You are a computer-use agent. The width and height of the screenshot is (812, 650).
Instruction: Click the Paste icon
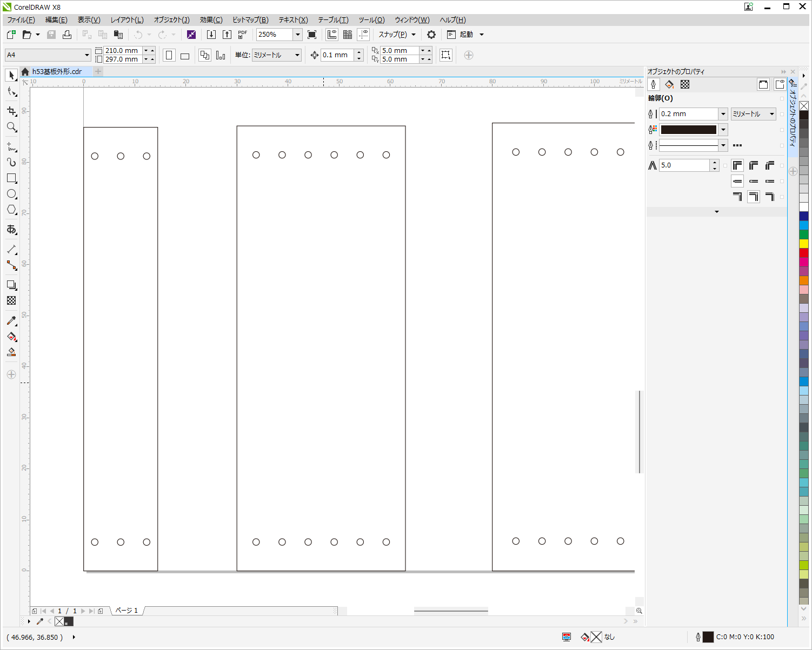click(118, 35)
